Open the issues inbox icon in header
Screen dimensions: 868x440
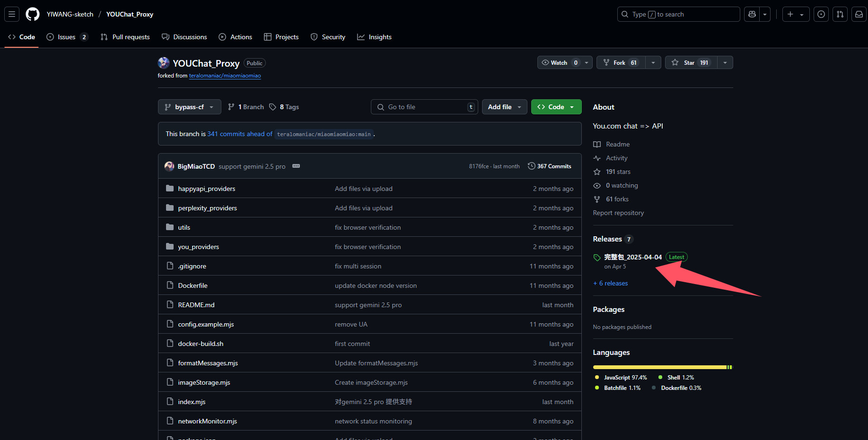tap(821, 14)
